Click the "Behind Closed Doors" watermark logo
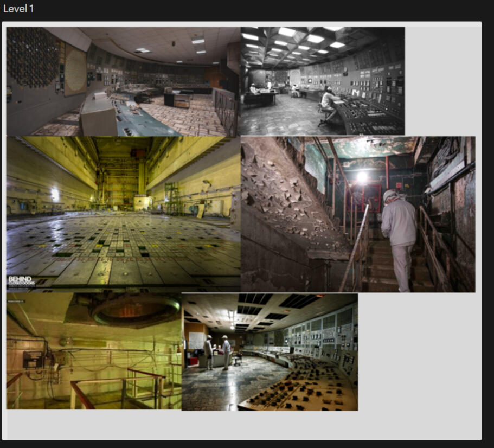Image resolution: width=494 pixels, height=448 pixels. [x=20, y=281]
